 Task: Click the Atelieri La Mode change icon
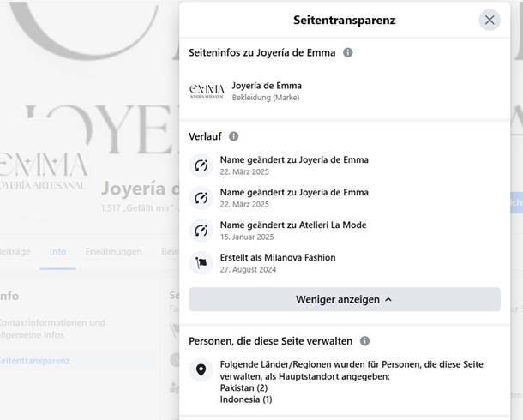(x=201, y=231)
